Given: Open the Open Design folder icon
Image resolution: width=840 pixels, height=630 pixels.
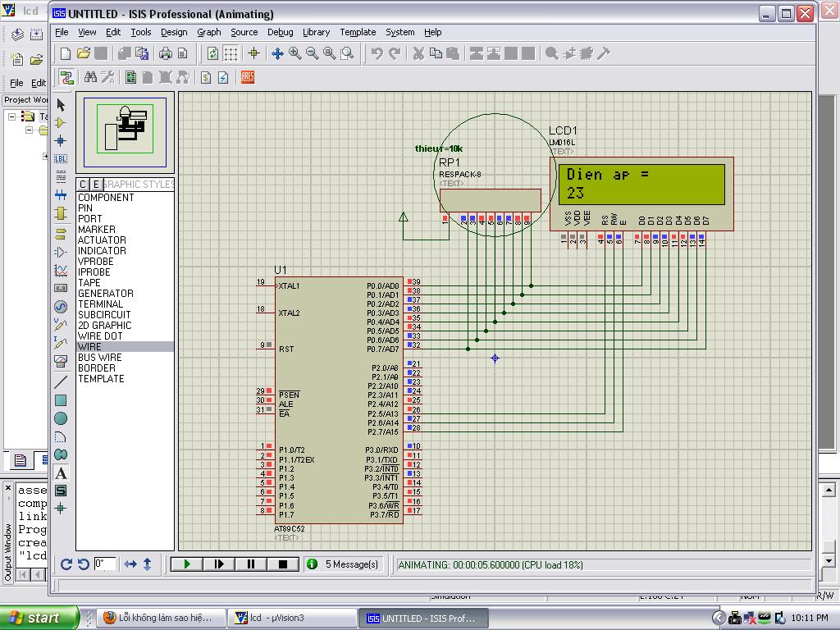Looking at the screenshot, I should (84, 53).
